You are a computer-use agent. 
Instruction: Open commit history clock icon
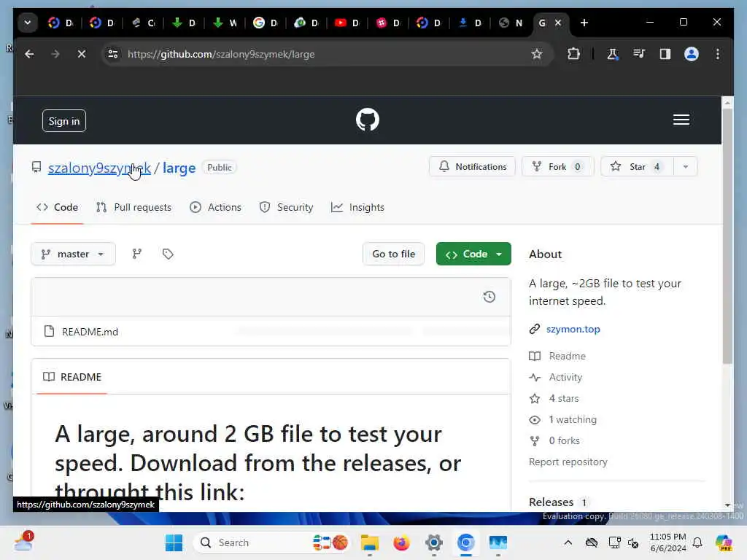click(489, 297)
